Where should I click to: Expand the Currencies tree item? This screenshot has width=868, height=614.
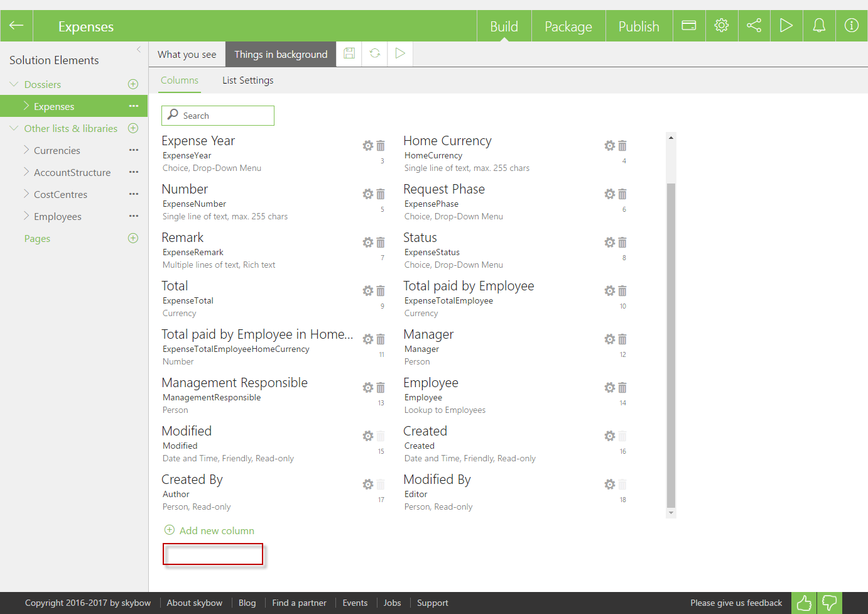pos(26,150)
